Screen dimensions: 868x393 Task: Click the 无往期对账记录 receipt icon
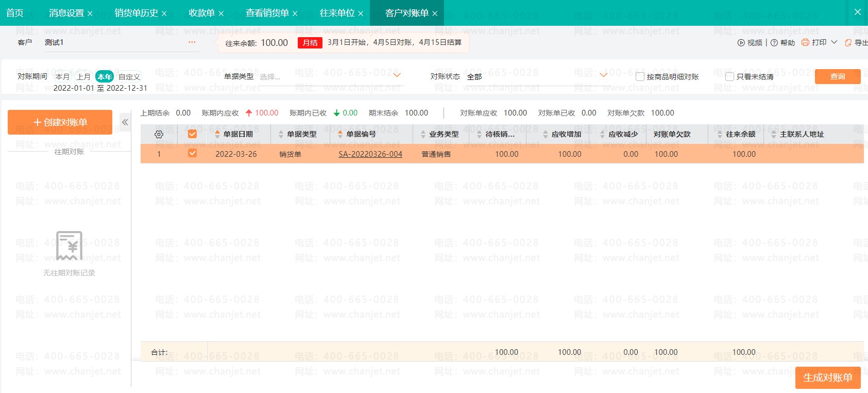click(69, 246)
